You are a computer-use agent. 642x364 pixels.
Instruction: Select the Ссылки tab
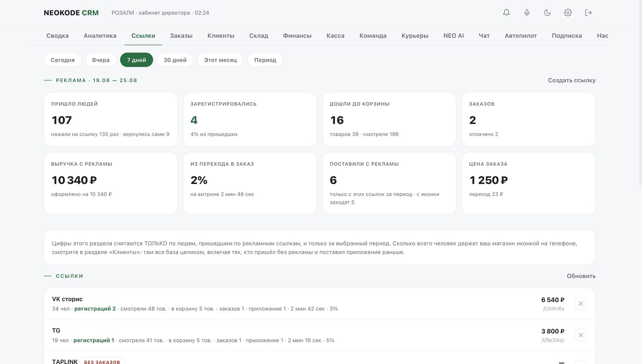tap(143, 36)
